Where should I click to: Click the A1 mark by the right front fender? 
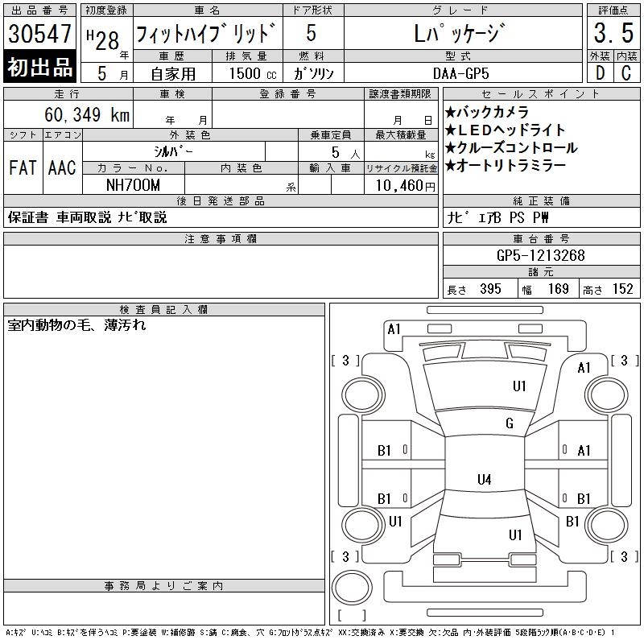click(584, 368)
